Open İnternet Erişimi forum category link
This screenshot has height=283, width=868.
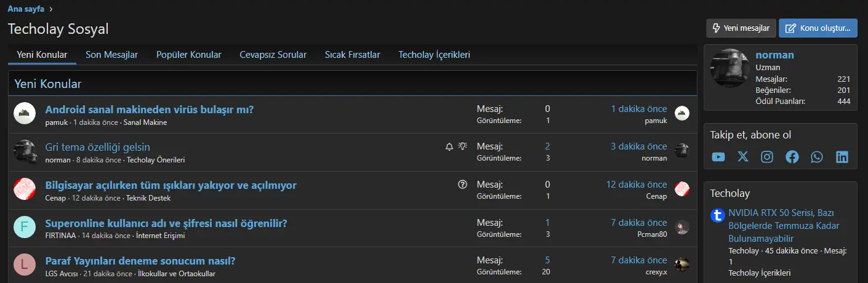tap(160, 236)
